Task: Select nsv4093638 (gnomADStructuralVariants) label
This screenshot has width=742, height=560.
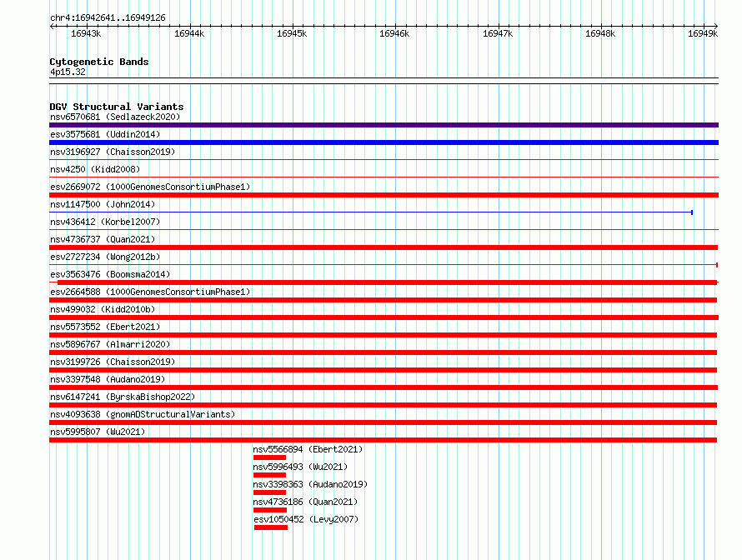Action: click(143, 414)
